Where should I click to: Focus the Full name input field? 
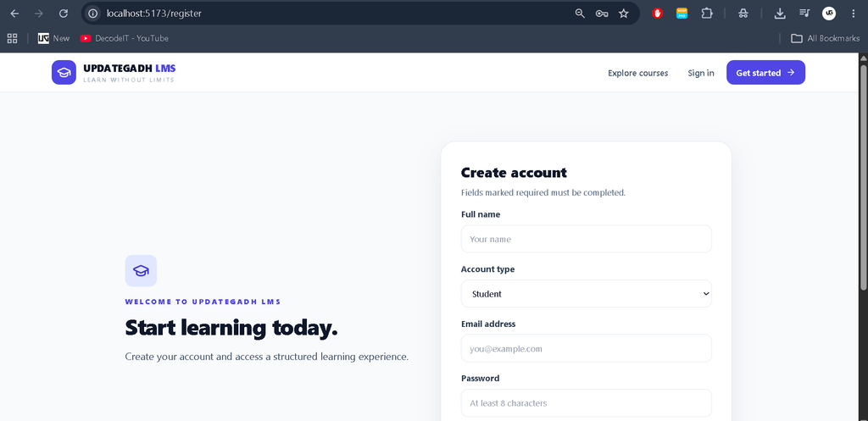click(587, 239)
